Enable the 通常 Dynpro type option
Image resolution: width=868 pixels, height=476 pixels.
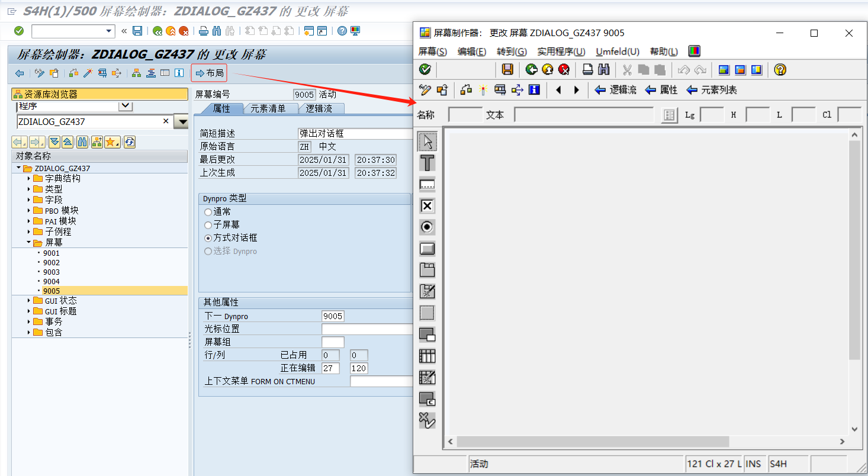click(208, 212)
